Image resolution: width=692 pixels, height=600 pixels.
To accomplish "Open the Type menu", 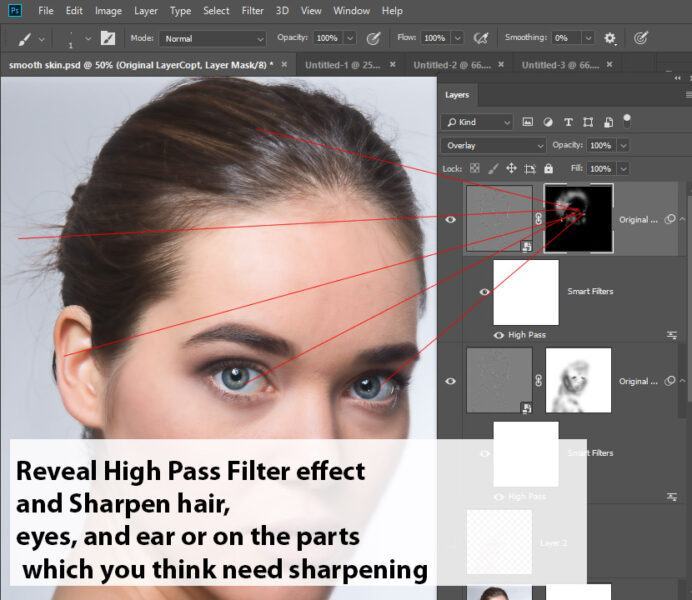I will coord(181,11).
